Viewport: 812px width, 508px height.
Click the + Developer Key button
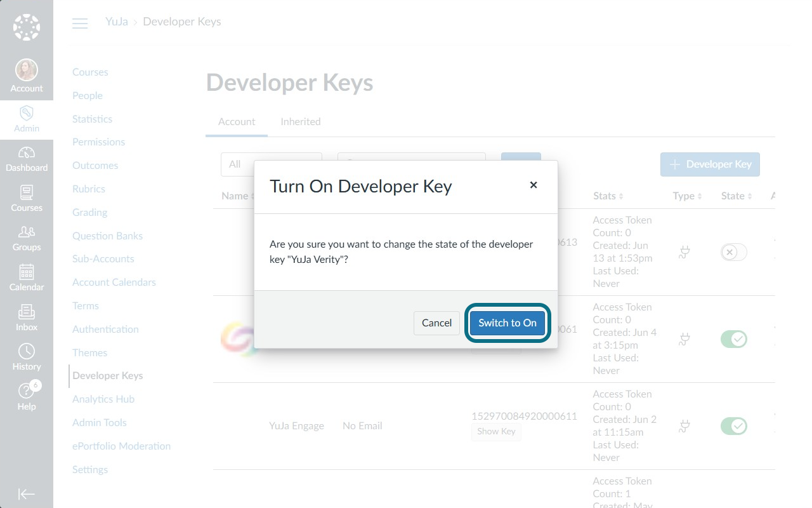(710, 164)
